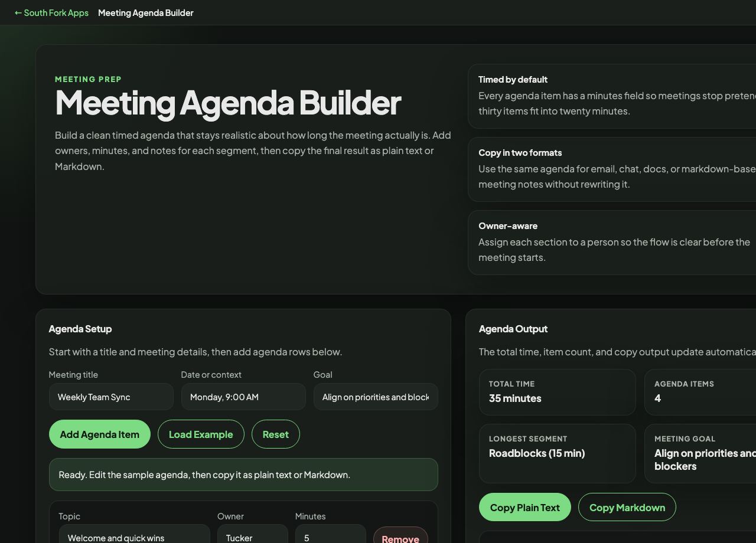Copy agenda as Markdown
Viewport: 756px width, 543px height.
[627, 507]
